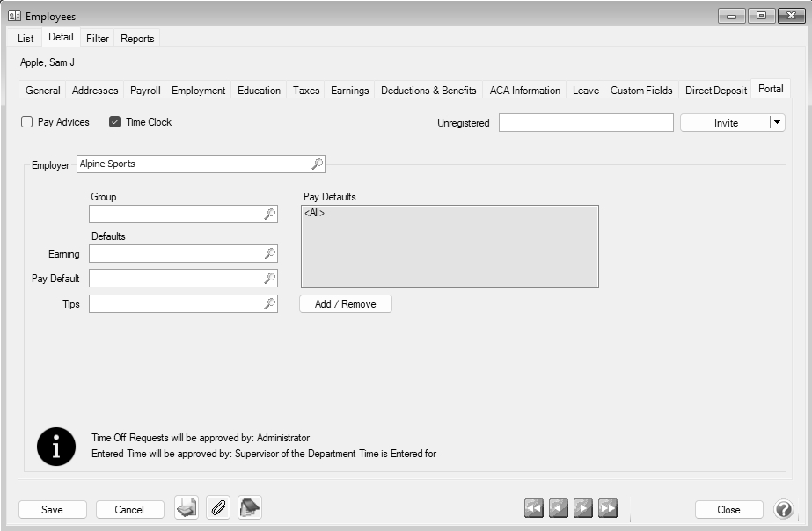Open the Earning default lookup
Image resolution: width=812 pixels, height=531 pixels.
click(x=270, y=254)
